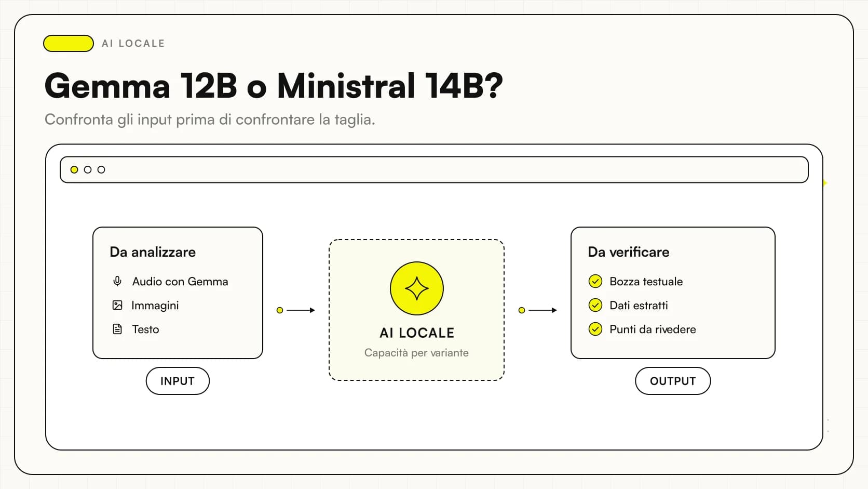
Task: Click the image icon beside Immagini
Action: coord(117,305)
